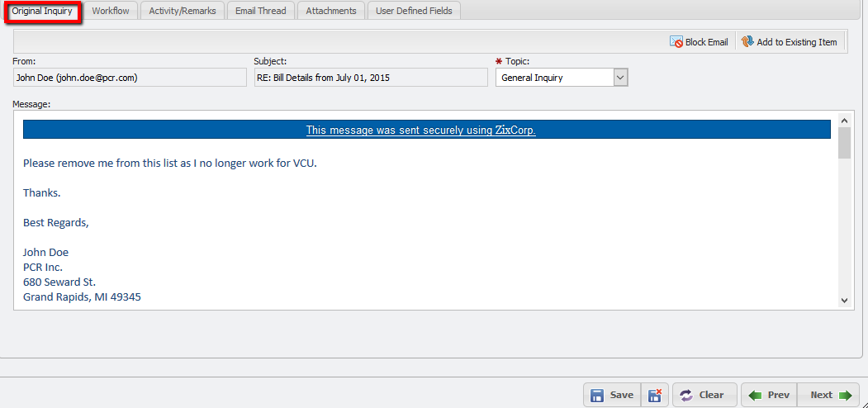Advance to next item with Next
This screenshot has height=408, width=868.
pos(829,395)
